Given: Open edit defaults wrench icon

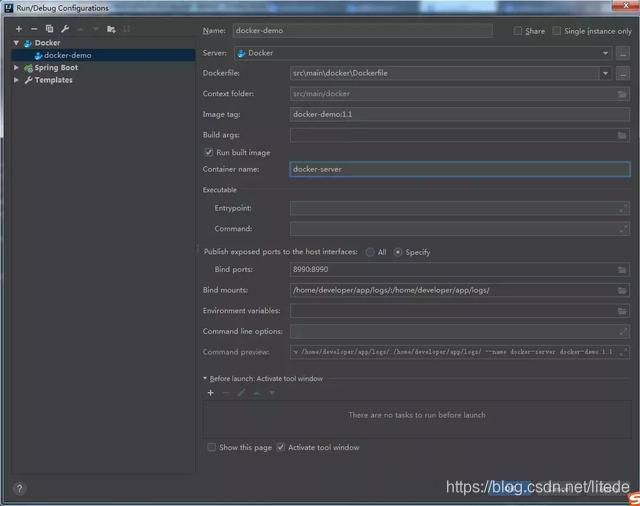Looking at the screenshot, I should pyautogui.click(x=64, y=29).
